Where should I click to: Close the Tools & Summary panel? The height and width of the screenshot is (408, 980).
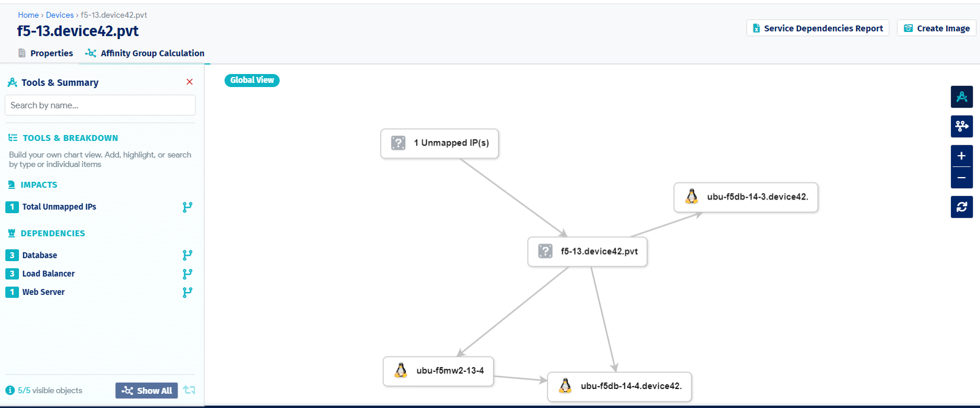pos(190,82)
